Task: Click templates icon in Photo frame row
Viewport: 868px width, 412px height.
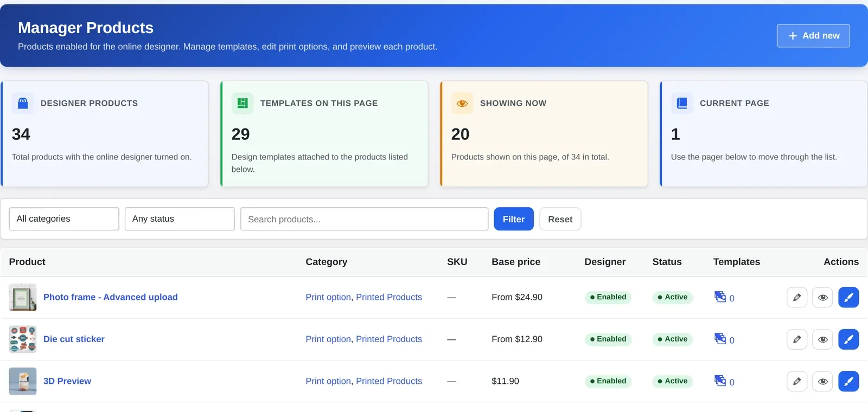Action: 720,297
